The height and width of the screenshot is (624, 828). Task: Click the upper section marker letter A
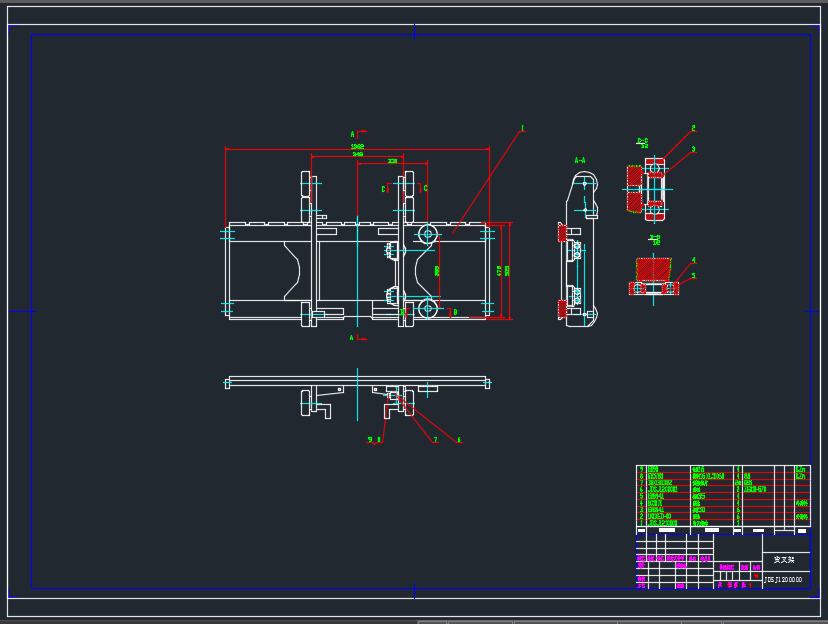(352, 134)
